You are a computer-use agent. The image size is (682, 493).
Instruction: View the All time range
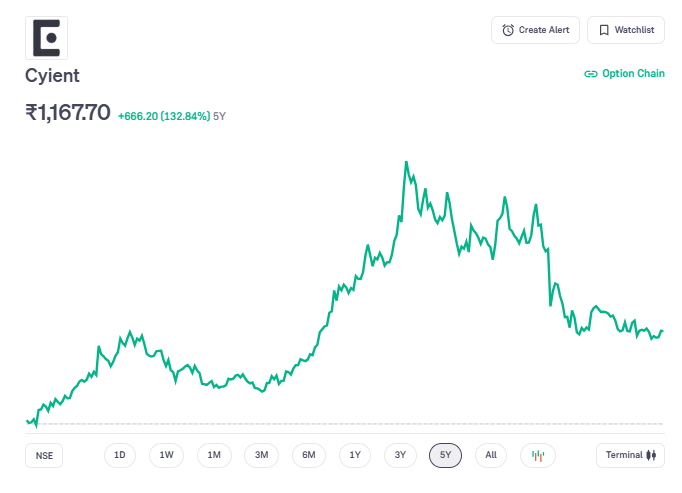coord(491,456)
